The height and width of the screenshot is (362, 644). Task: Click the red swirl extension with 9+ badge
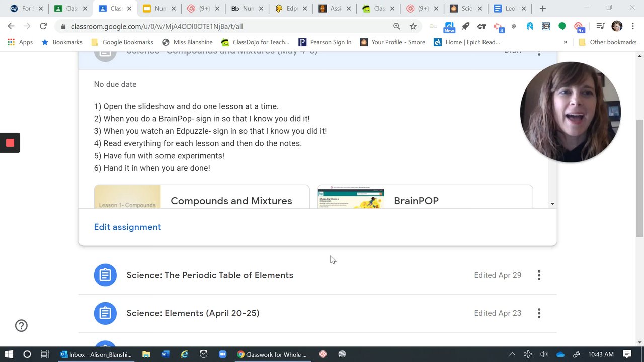point(579,27)
